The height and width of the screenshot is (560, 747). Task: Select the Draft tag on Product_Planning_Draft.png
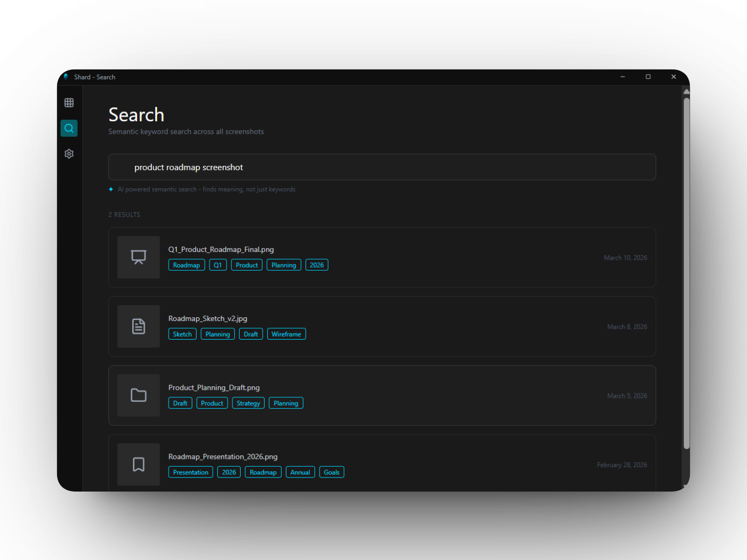click(x=181, y=403)
